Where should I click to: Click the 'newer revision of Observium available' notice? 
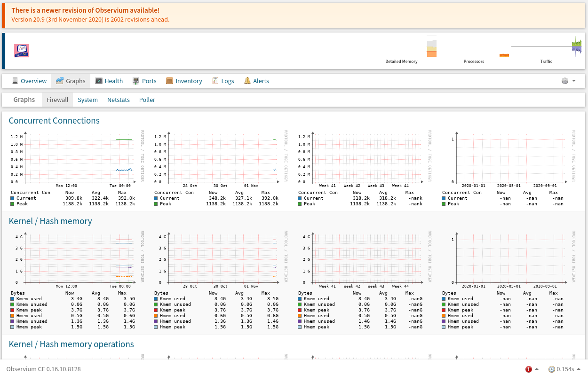click(85, 10)
